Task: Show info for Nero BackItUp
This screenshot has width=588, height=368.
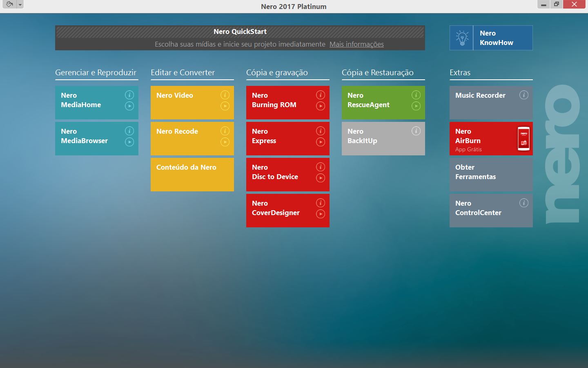Action: coord(416,131)
